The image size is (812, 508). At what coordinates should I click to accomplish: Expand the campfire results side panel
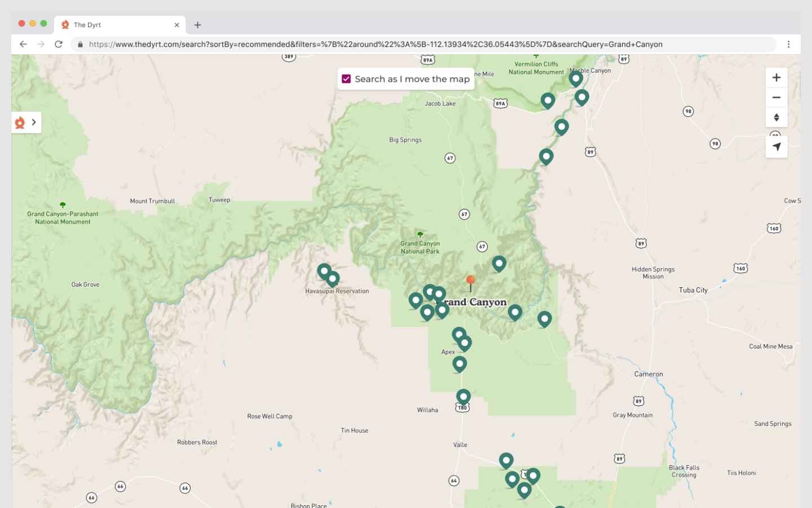point(27,122)
